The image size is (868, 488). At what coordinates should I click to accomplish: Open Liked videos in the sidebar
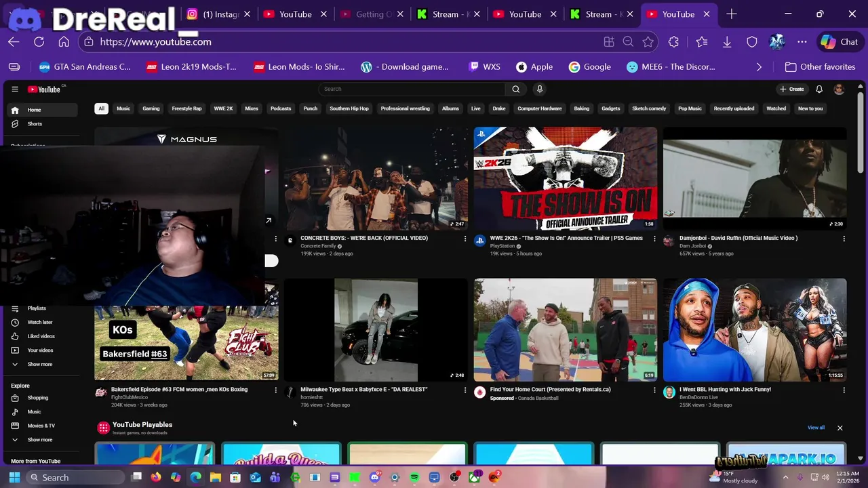pos(41,336)
